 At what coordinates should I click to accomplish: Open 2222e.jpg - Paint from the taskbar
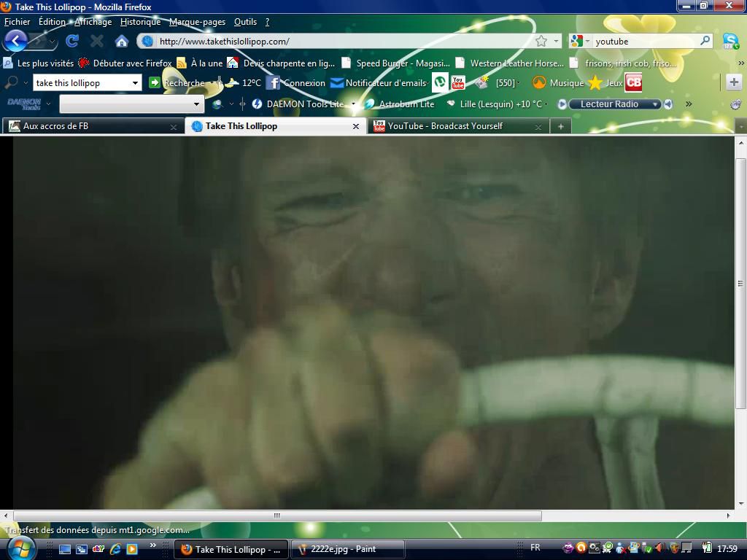(x=343, y=549)
